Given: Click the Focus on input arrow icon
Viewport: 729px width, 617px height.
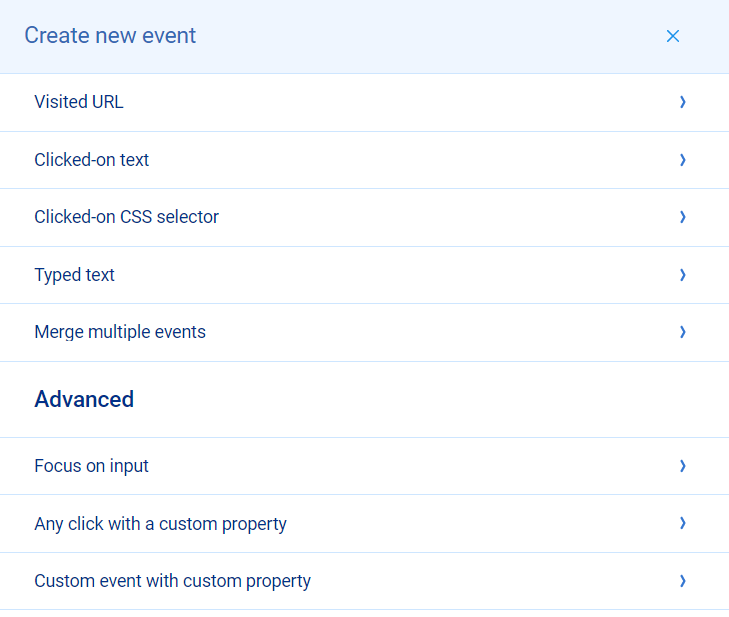Looking at the screenshot, I should tap(683, 466).
